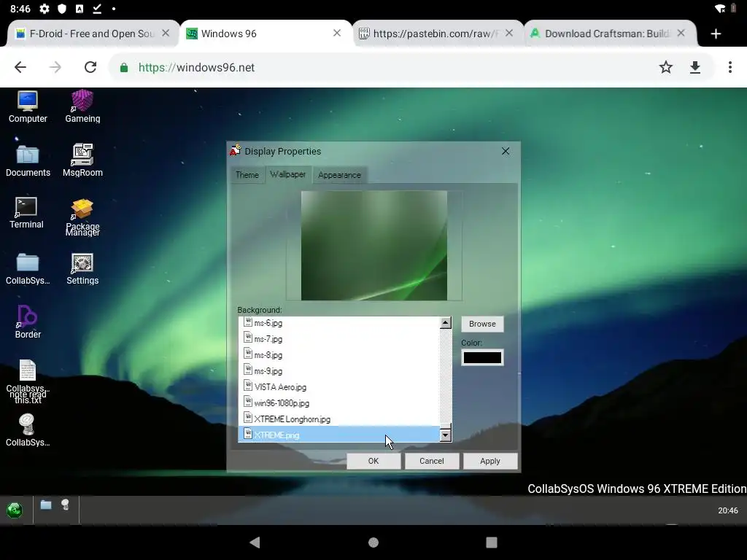Launch the MsgRoom desktop icon
Viewport: 747px width, 560px height.
[x=82, y=160]
